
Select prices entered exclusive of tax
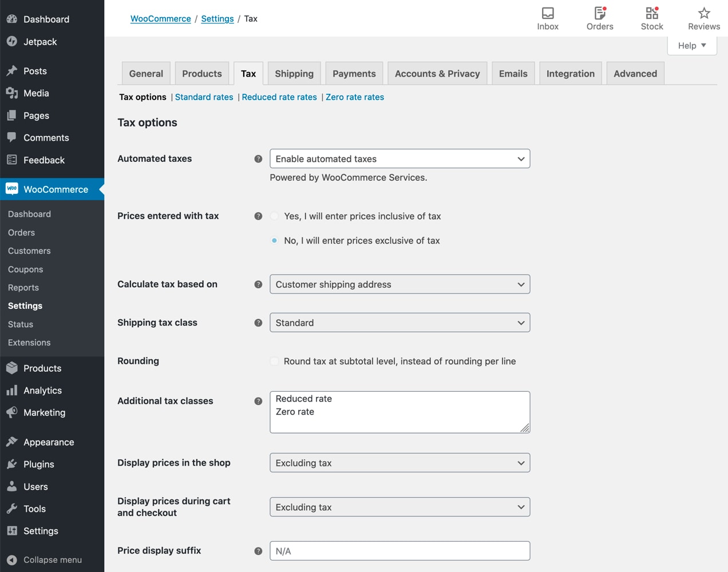click(274, 240)
